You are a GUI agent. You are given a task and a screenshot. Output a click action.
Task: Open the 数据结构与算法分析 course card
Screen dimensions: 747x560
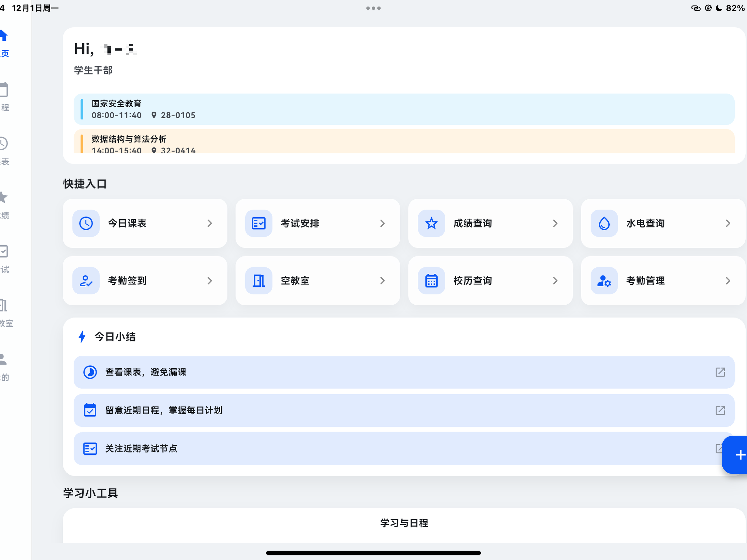click(x=404, y=141)
